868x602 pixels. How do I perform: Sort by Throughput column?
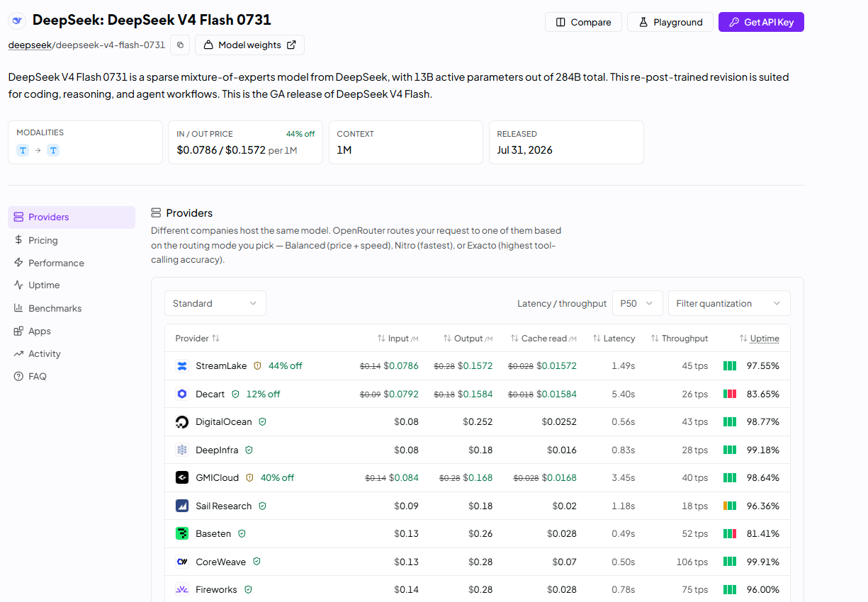click(x=680, y=339)
